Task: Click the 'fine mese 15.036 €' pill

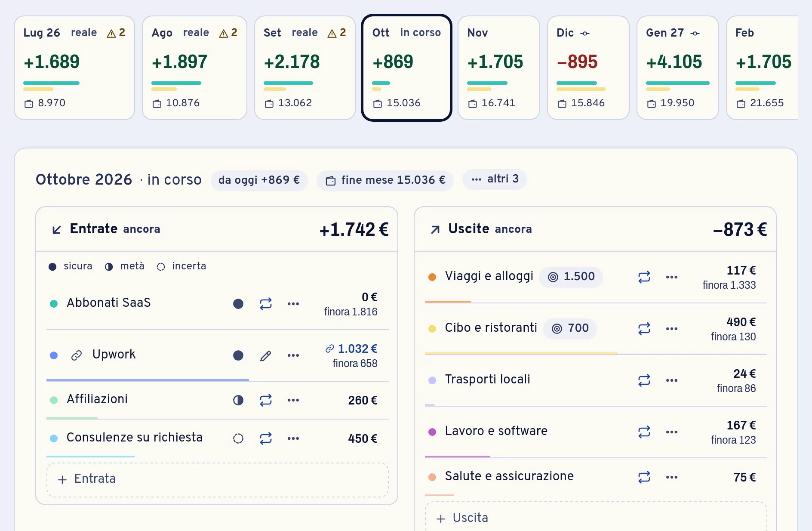Action: (385, 180)
